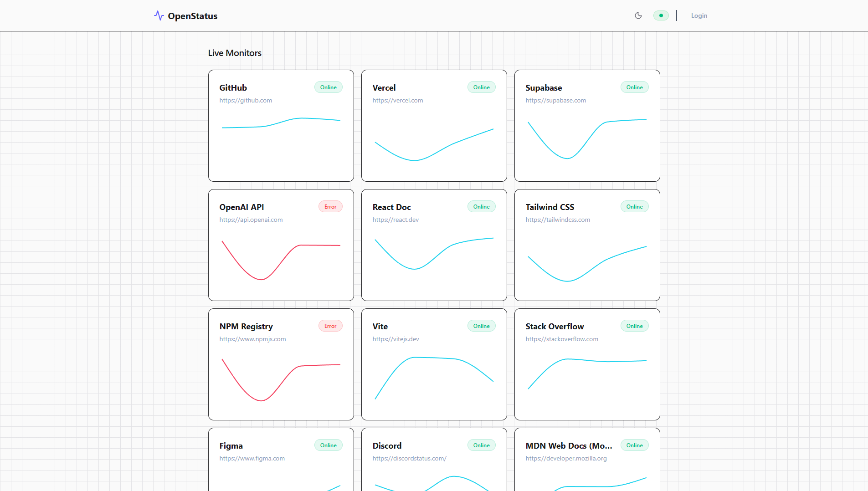868x491 pixels.
Task: Click the OpenAI API red latency chart
Action: 281,260
